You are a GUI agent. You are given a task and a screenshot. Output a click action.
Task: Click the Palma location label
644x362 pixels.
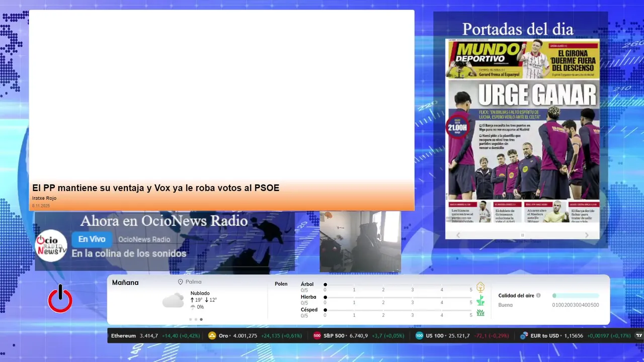(193, 282)
